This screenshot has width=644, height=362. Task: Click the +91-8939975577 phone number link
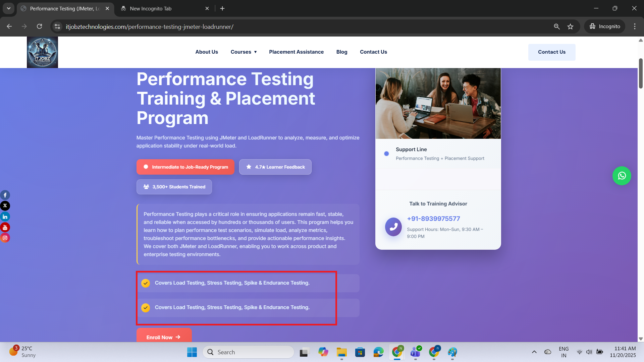click(433, 219)
